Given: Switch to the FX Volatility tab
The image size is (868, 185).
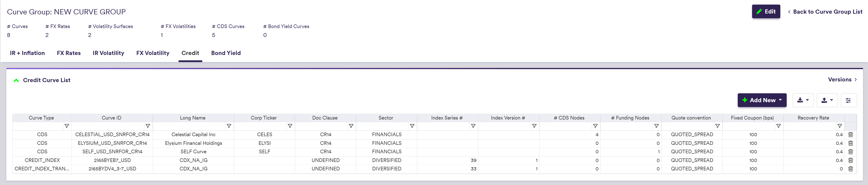Looking at the screenshot, I should [x=153, y=53].
